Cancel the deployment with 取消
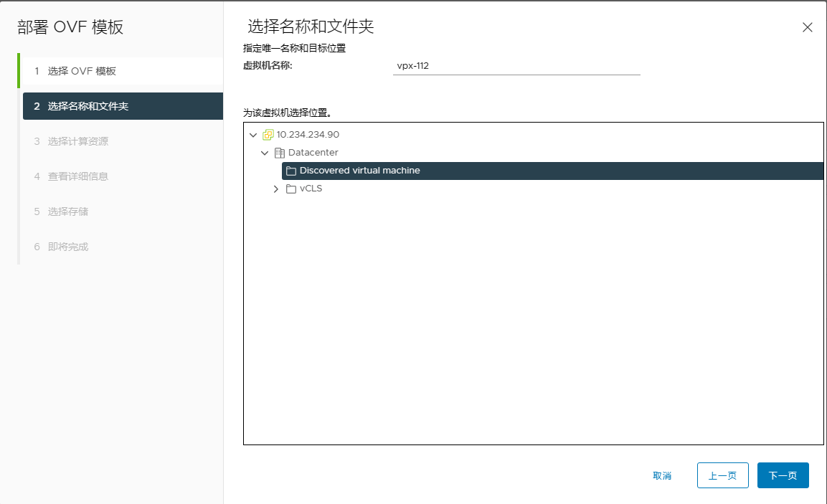Image resolution: width=827 pixels, height=504 pixels. coord(662,475)
